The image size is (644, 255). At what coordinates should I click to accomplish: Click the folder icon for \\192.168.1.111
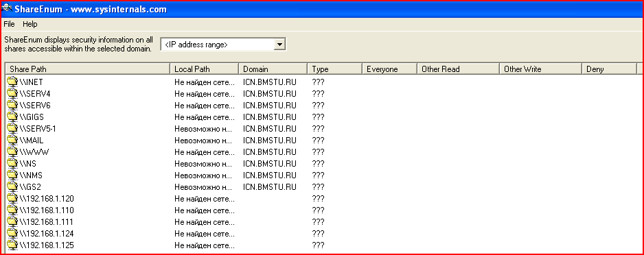tap(13, 222)
